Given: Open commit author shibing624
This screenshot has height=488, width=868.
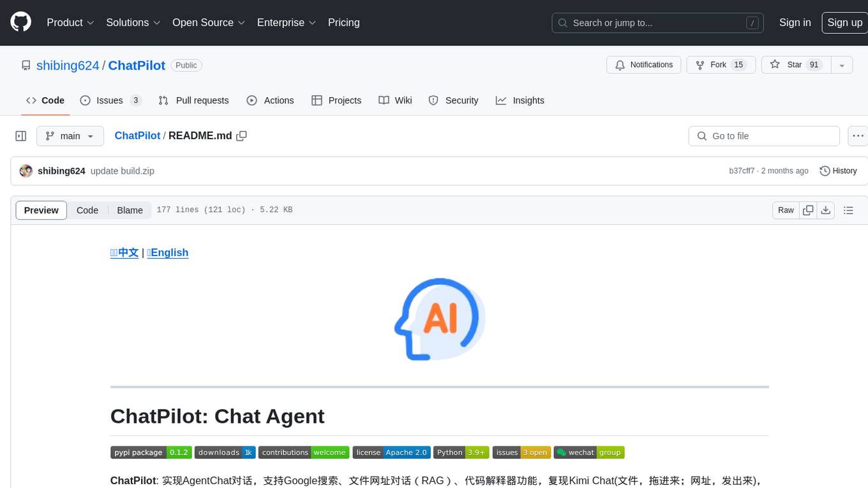Looking at the screenshot, I should 61,171.
